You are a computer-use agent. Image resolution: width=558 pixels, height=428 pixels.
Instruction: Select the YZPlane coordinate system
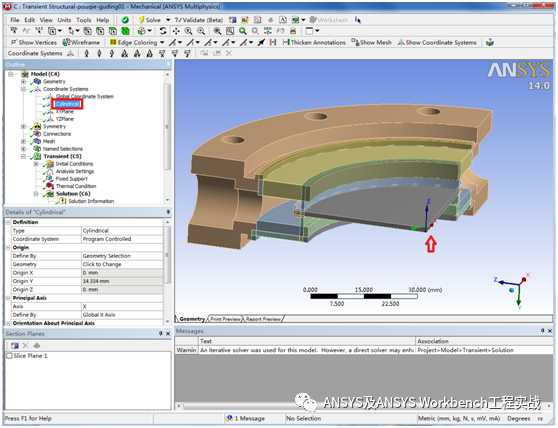(x=64, y=119)
